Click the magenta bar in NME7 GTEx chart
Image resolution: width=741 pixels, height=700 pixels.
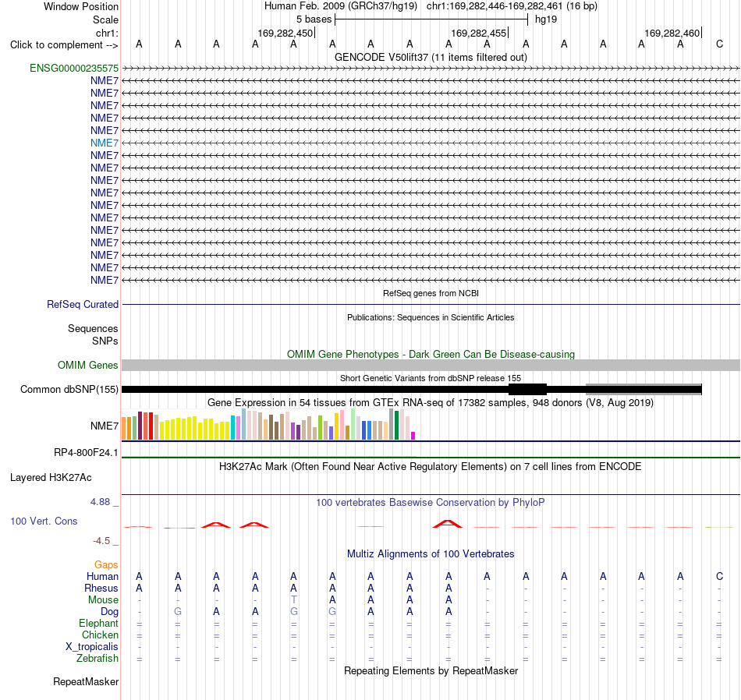413,436
